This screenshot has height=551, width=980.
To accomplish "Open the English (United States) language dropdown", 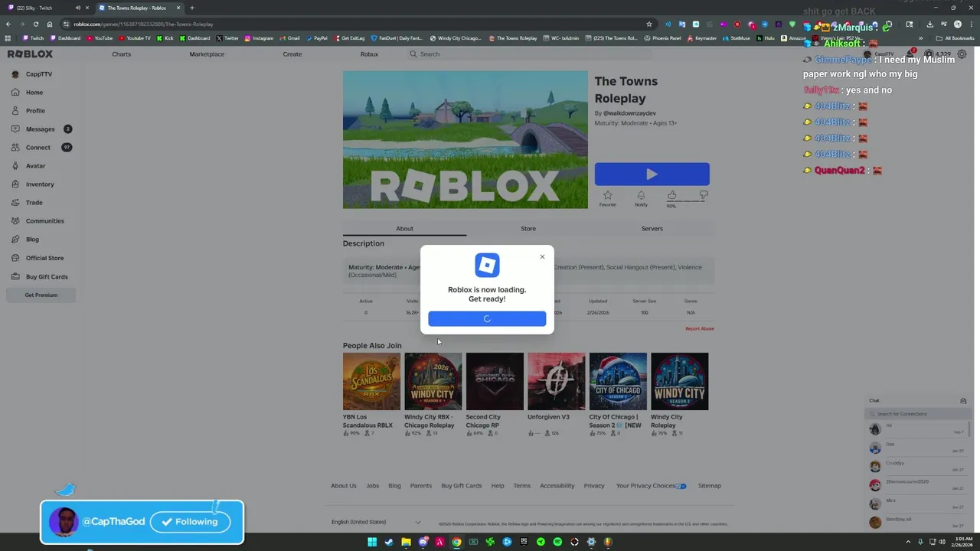I will [x=376, y=522].
